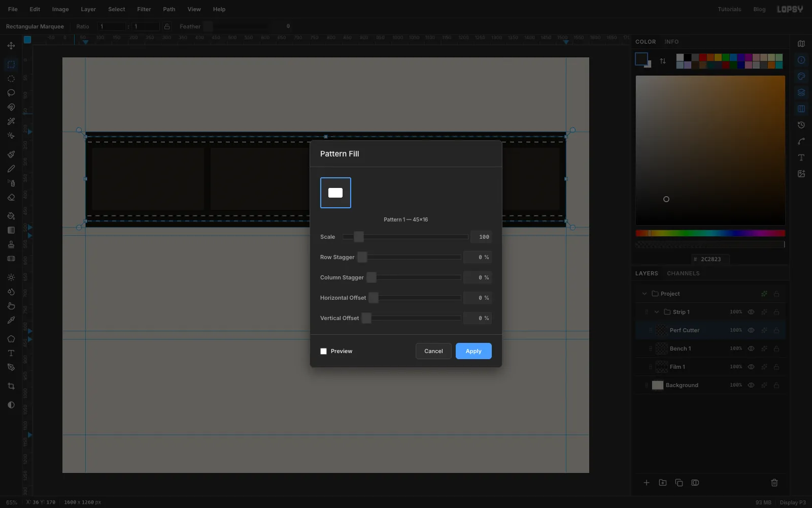
Task: Click the Scale slider handle
Action: [359, 237]
